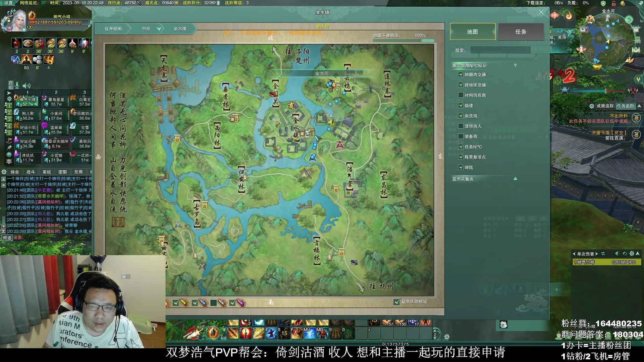644x362 pixels.
Task: Activate skill slot 2 sword icon
Action: click(245, 333)
